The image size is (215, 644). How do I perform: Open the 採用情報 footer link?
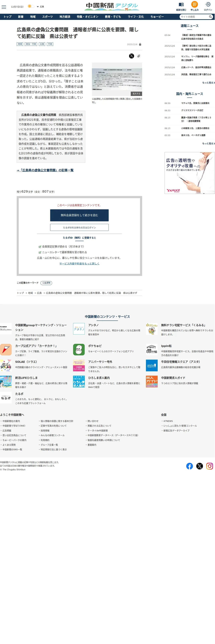(45, 431)
